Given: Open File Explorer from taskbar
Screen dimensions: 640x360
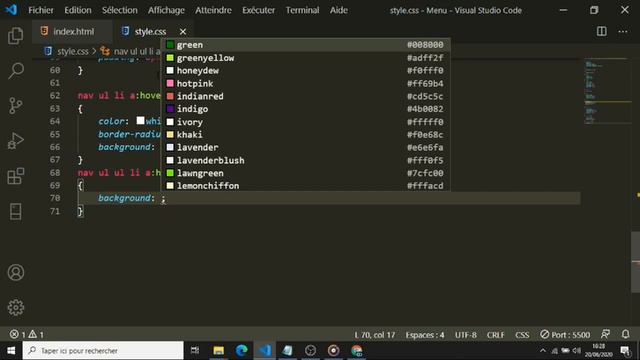Looking at the screenshot, I should point(218,351).
